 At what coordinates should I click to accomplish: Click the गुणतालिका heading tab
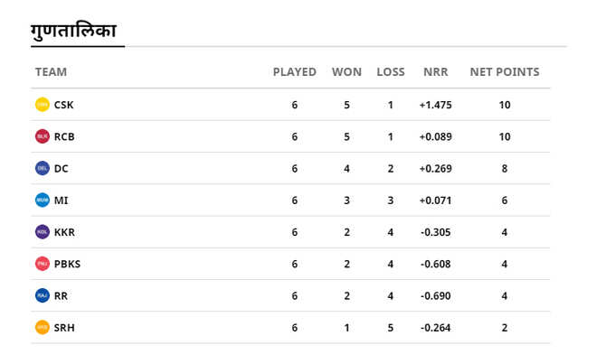tap(74, 32)
